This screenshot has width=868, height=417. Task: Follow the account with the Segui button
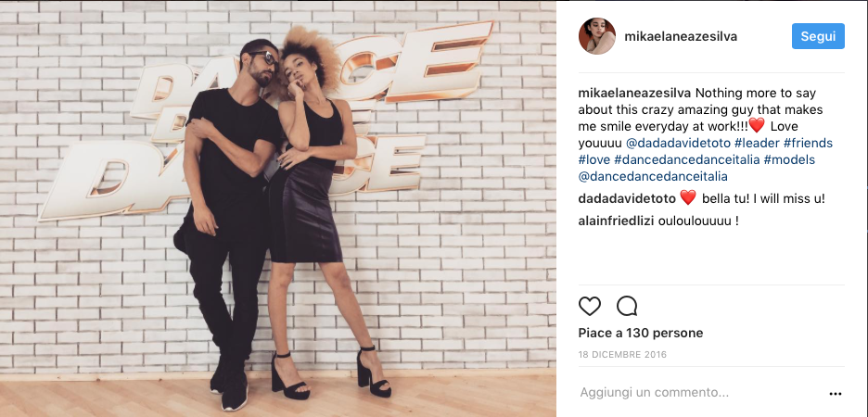pos(818,36)
